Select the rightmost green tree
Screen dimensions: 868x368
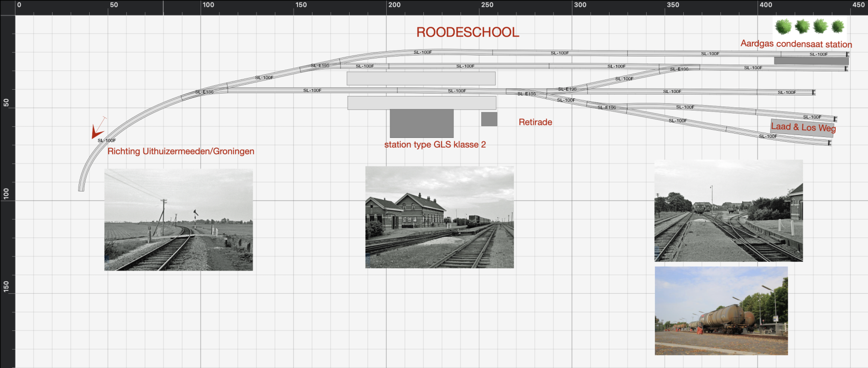click(x=838, y=26)
